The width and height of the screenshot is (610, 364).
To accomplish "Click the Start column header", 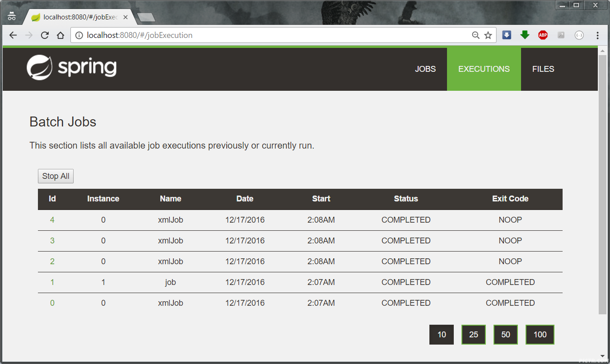I will [x=321, y=199].
